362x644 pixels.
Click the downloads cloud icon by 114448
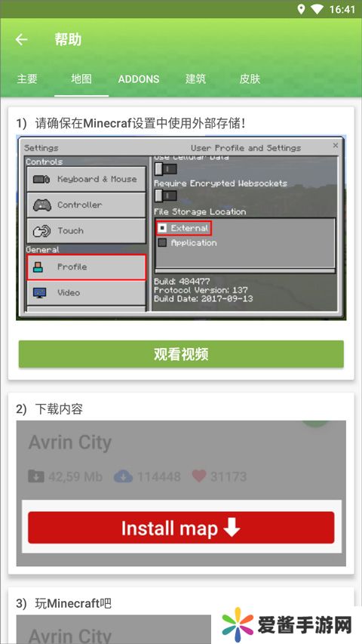[123, 476]
